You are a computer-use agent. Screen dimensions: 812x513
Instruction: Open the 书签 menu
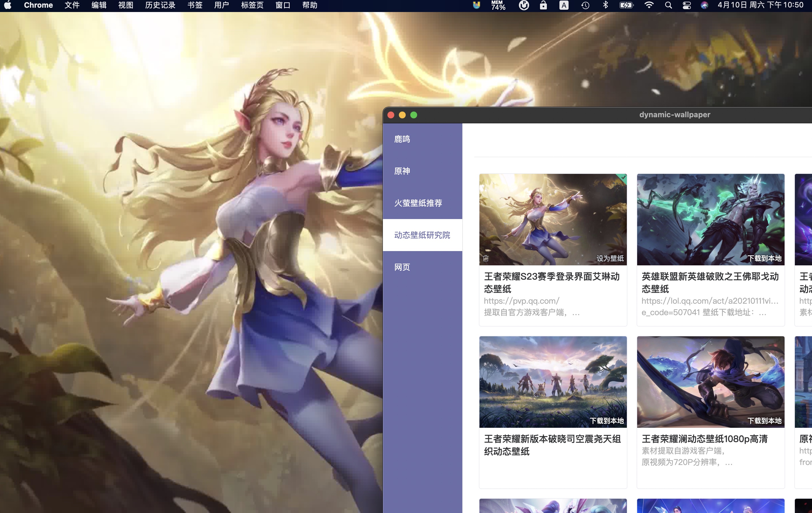[x=195, y=5]
